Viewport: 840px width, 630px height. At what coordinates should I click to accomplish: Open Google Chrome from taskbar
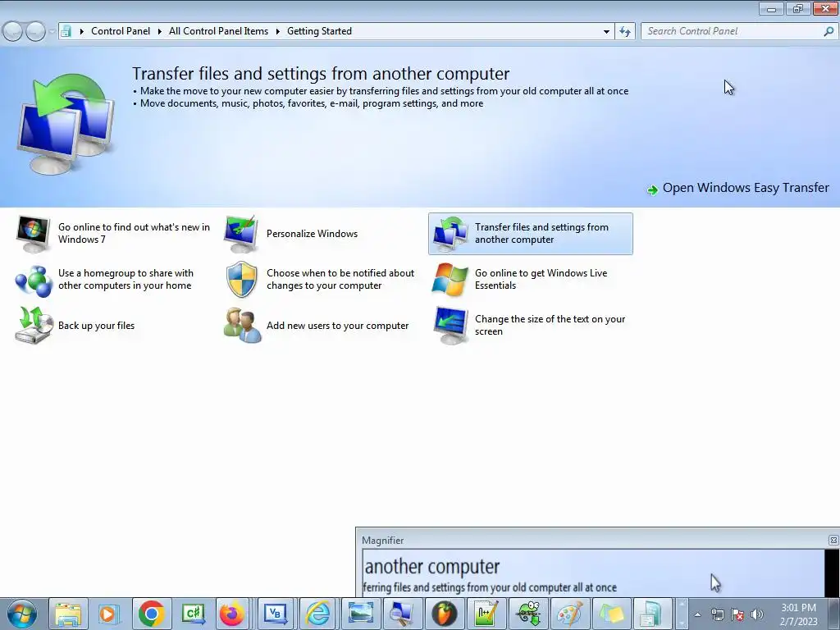coord(152,614)
